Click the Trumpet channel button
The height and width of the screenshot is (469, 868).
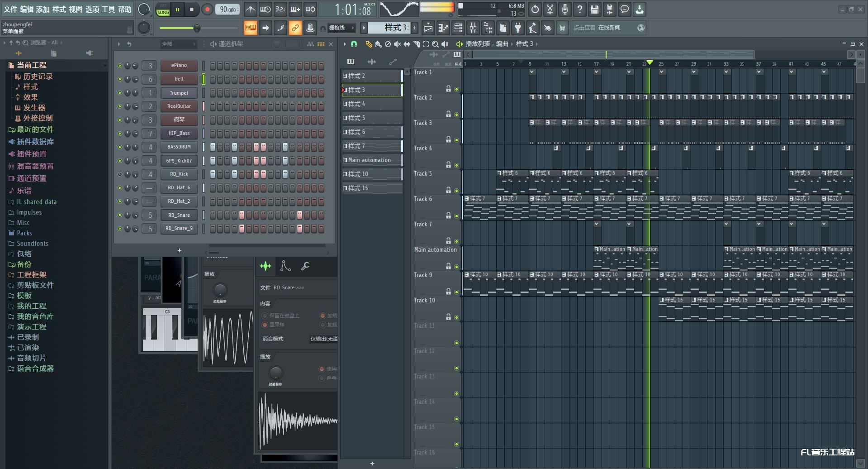tap(179, 93)
